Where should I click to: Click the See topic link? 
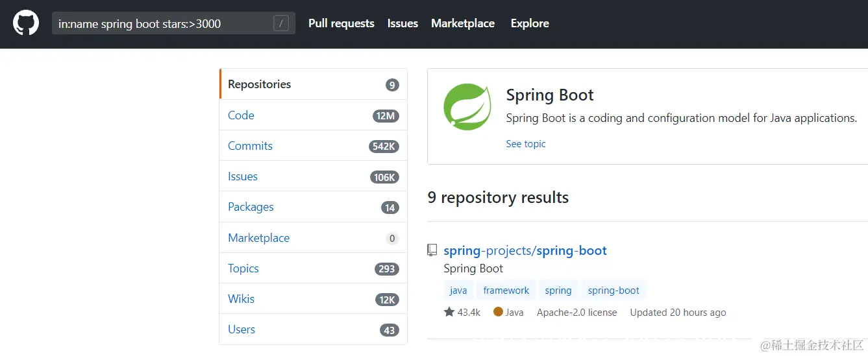pos(526,144)
